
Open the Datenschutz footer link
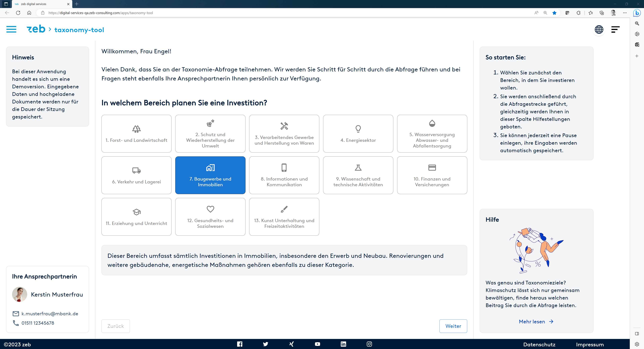[539, 344]
